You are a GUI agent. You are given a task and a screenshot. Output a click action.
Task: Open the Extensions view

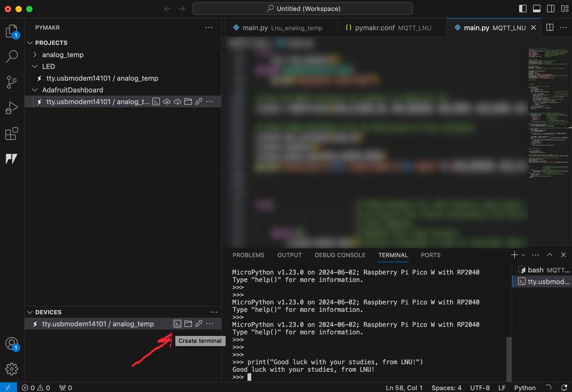tap(12, 133)
